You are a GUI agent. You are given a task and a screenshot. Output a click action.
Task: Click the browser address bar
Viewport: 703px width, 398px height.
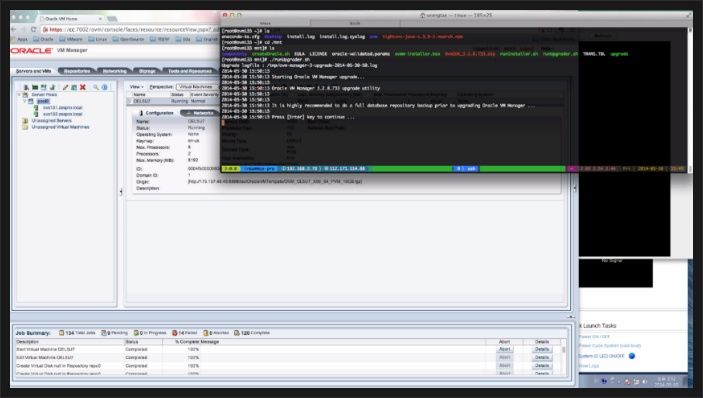tap(130, 29)
